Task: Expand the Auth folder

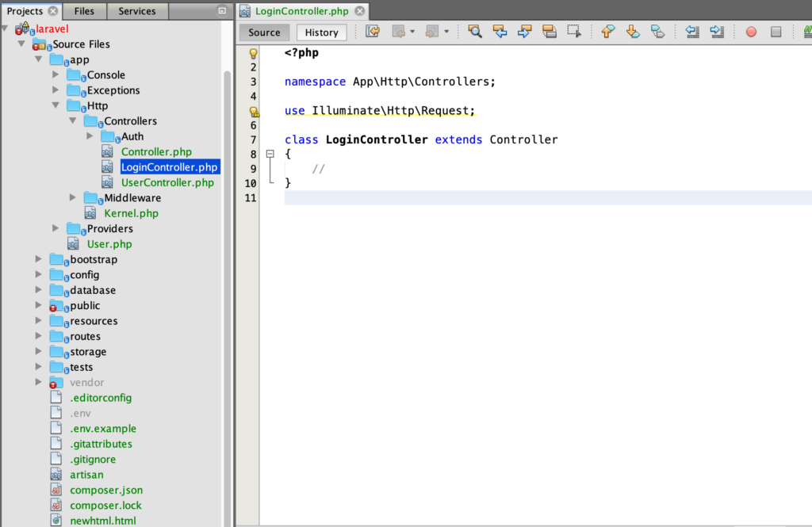Action: (91, 136)
